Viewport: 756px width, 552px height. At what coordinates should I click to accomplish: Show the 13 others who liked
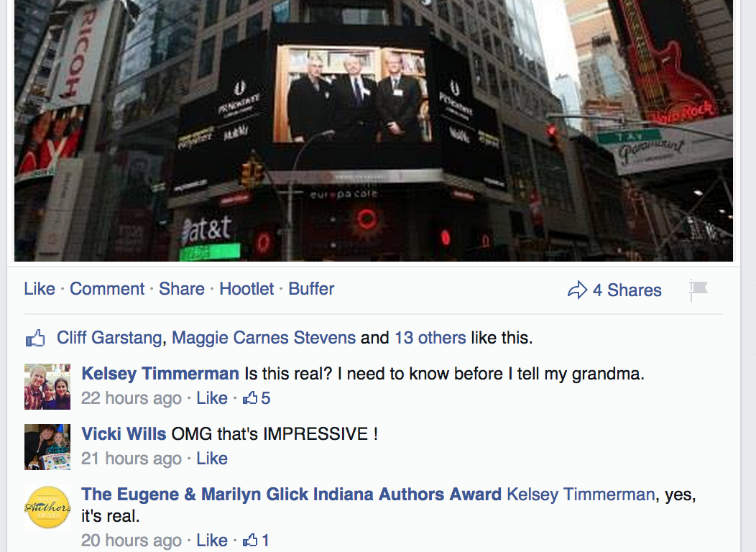coord(430,338)
